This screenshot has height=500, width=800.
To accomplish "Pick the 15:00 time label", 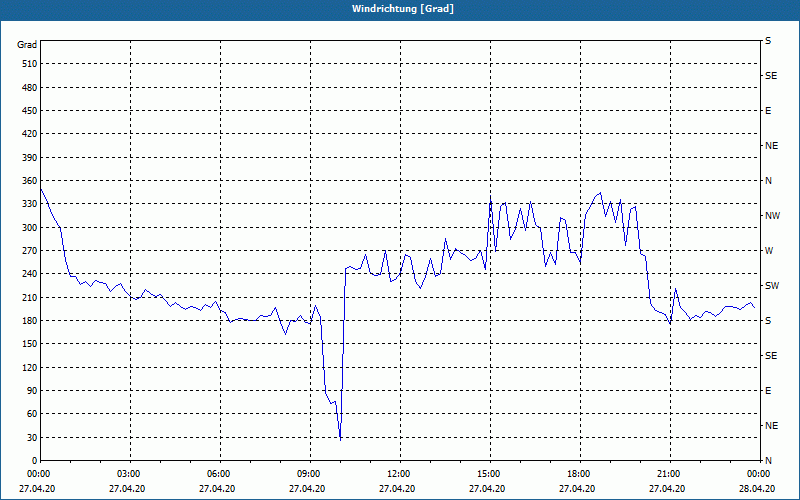I will (490, 473).
